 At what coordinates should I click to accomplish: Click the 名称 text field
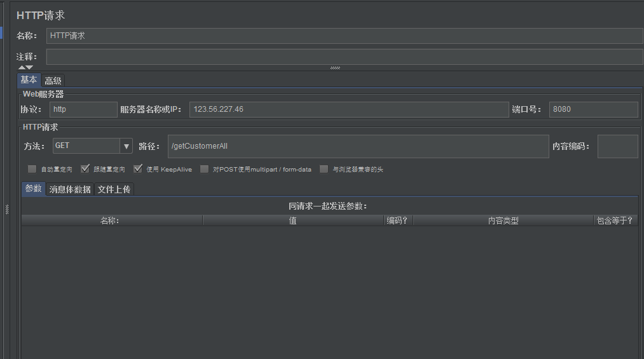(344, 36)
